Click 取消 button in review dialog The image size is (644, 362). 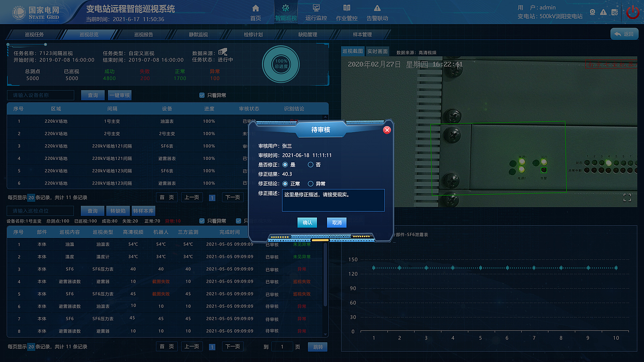pyautogui.click(x=337, y=222)
